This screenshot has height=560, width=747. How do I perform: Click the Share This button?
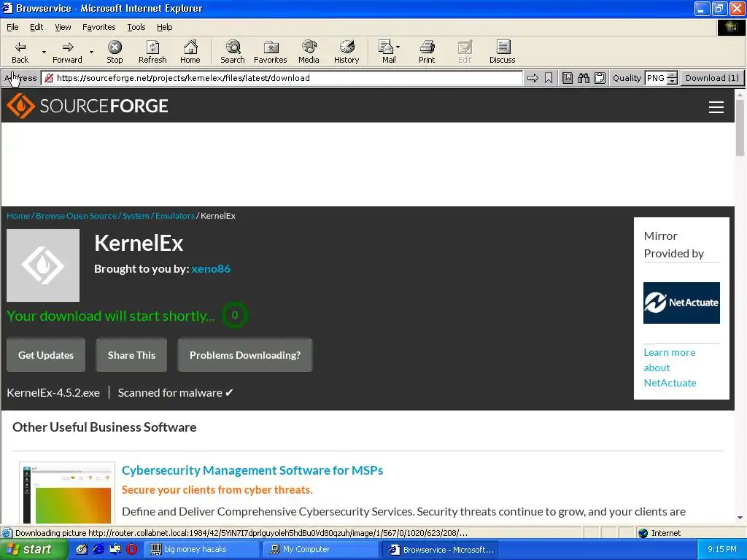coord(131,355)
